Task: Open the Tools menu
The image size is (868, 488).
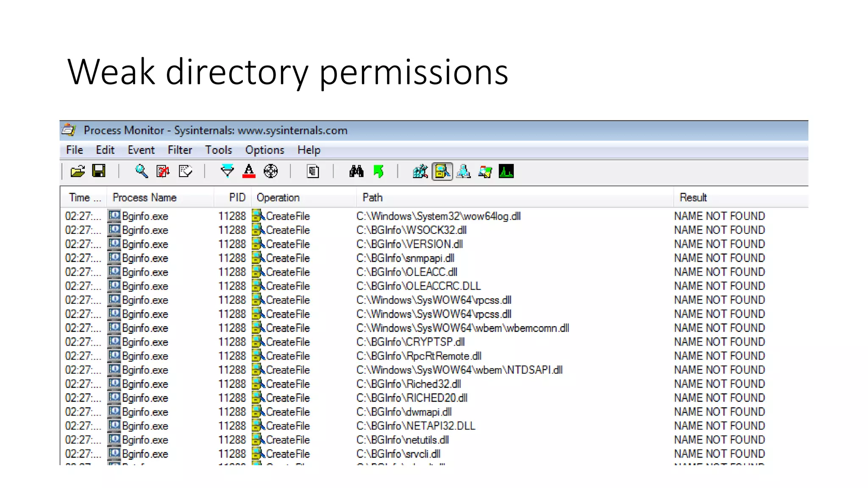Action: (219, 150)
